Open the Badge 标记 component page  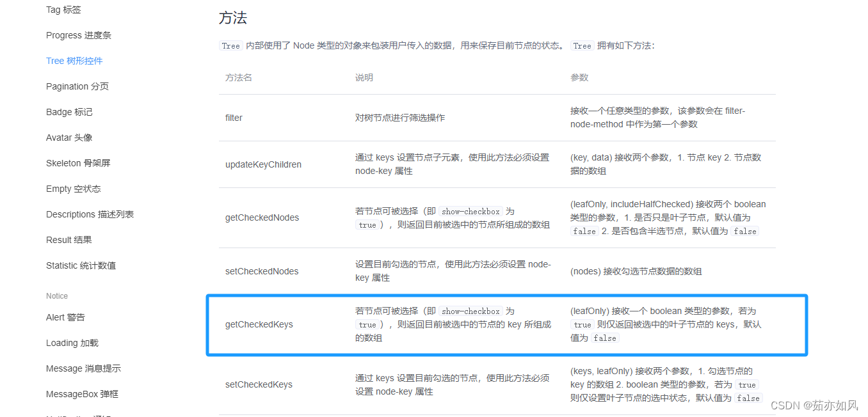(69, 112)
